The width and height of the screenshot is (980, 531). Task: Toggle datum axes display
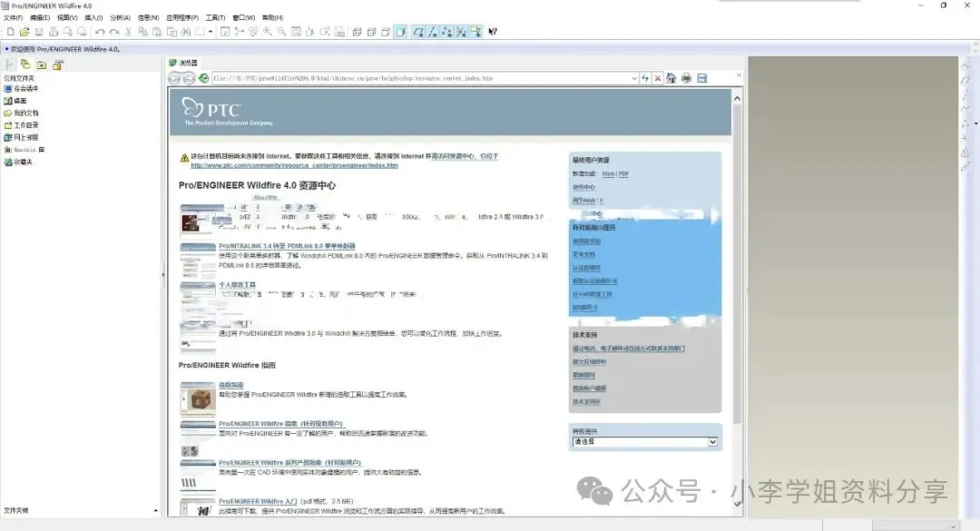(433, 31)
